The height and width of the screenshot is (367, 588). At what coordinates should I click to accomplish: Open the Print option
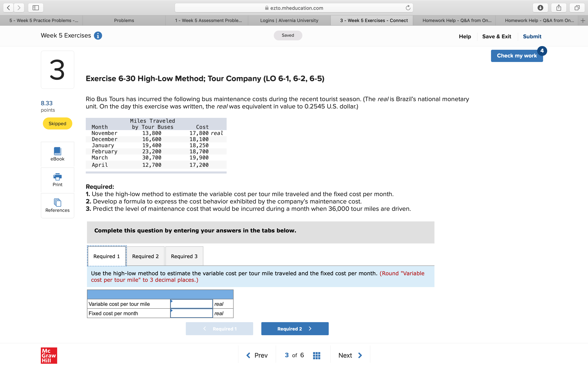pyautogui.click(x=57, y=180)
